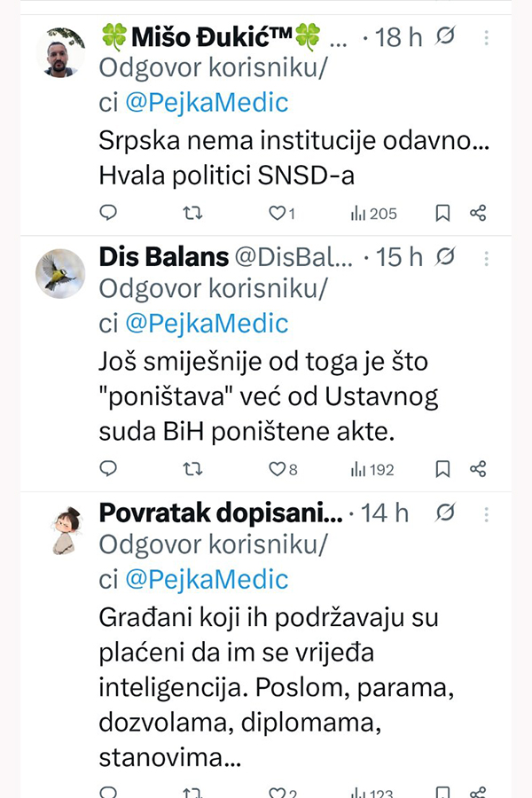Retweet the Dis Balans post

(x=192, y=469)
